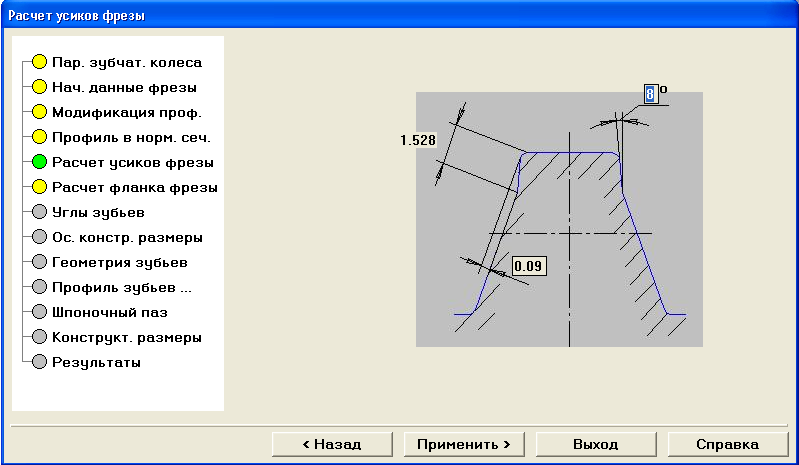Click the cutter tooth profile drawing

point(559,220)
